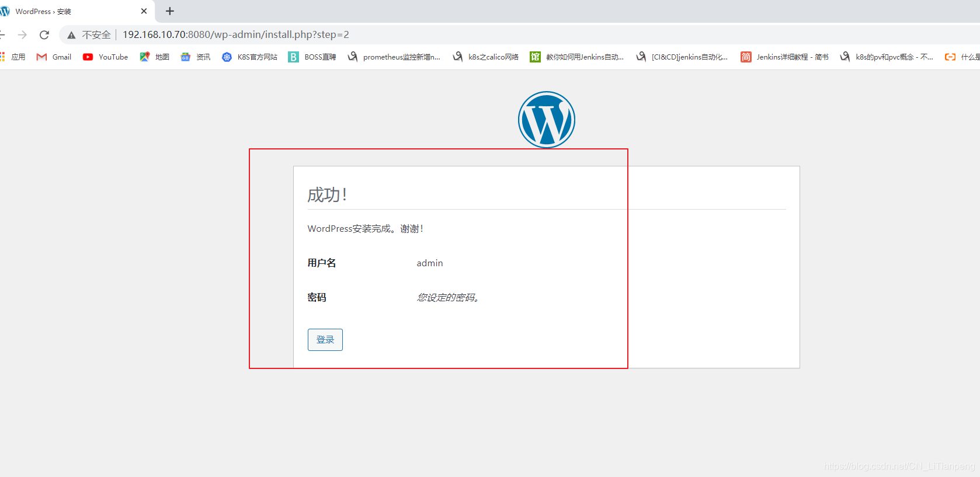The image size is (980, 477).
Task: Open the 地图 maps bookmark
Action: [155, 57]
